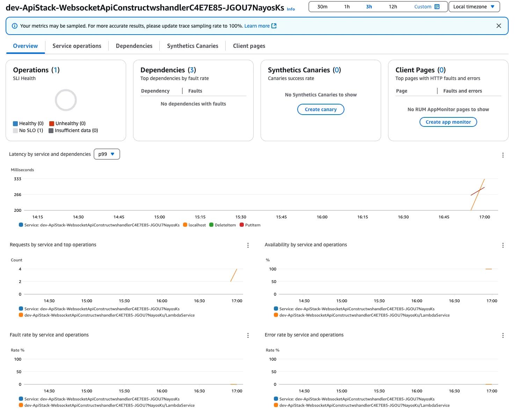
Task: Click the No SLO (1) legend swatch
Action: coord(15,130)
